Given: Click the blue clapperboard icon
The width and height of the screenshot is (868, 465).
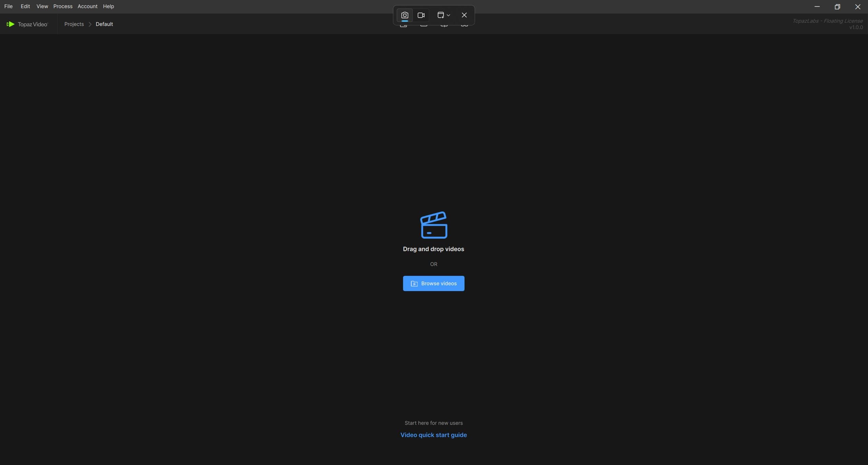Looking at the screenshot, I should pos(434,225).
